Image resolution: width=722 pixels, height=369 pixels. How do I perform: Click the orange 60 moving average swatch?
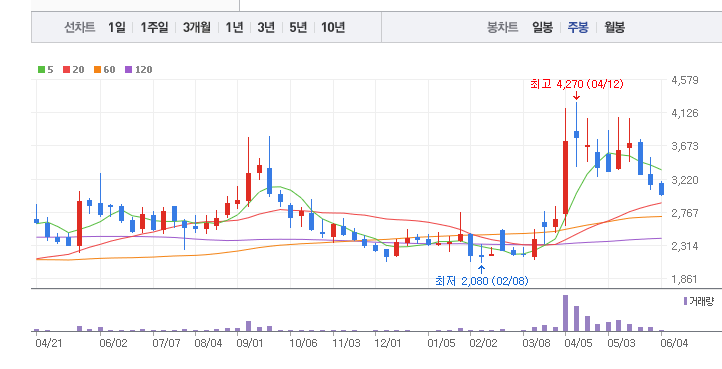(97, 70)
